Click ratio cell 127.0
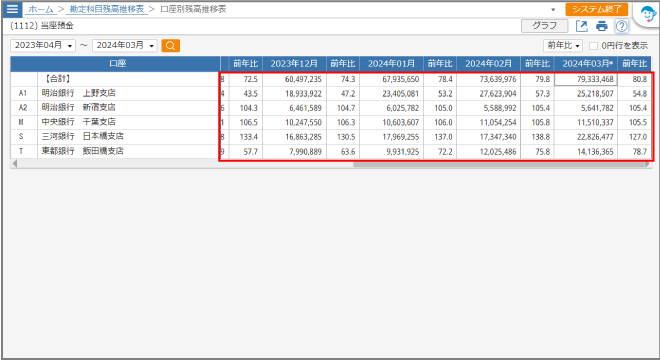Screen dimensions: 660x360 (x=635, y=137)
